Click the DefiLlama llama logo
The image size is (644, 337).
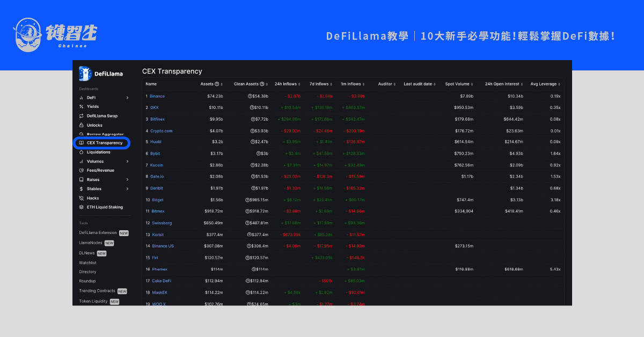point(84,73)
